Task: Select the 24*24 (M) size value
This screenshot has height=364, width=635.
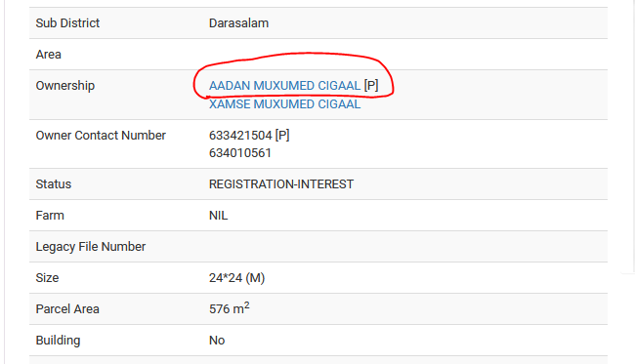Action: click(x=237, y=278)
